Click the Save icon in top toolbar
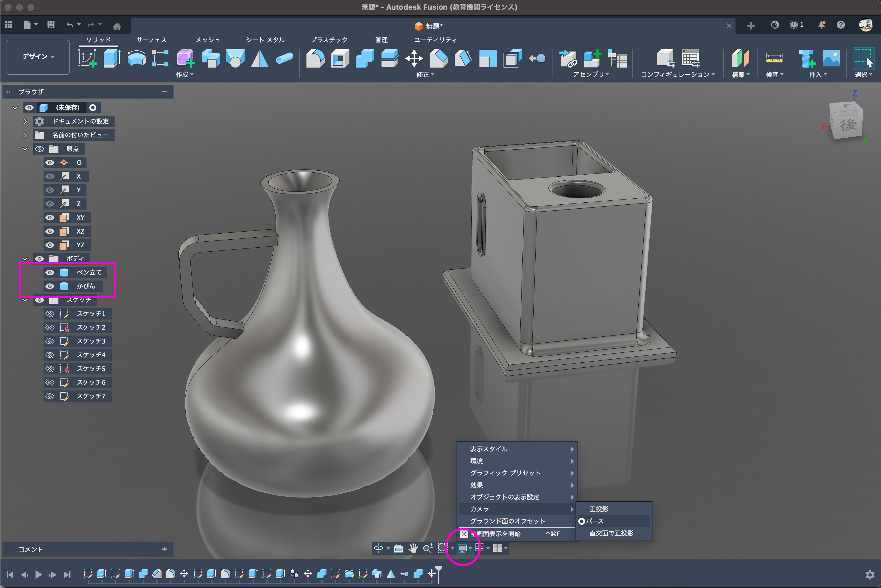881x588 pixels. pyautogui.click(x=51, y=25)
